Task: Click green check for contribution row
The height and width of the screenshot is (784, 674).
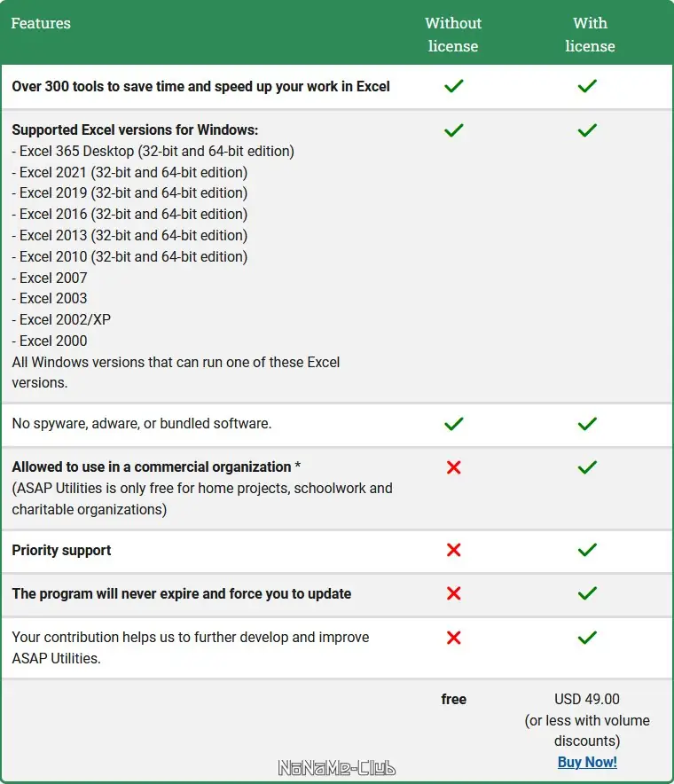Action: click(x=587, y=637)
